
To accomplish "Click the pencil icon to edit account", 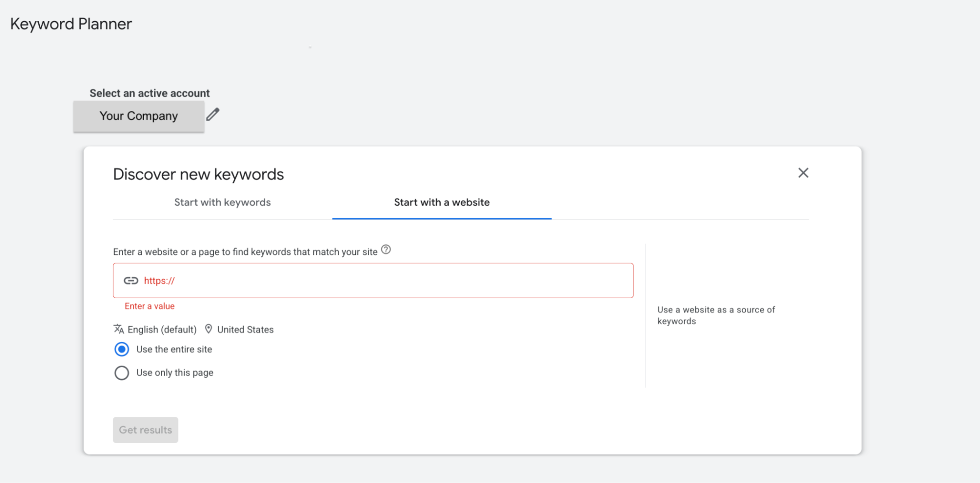I will [213, 115].
